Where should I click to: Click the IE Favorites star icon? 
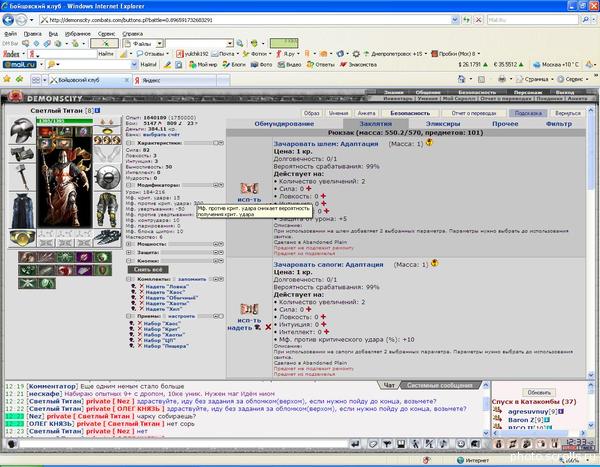click(x=7, y=79)
